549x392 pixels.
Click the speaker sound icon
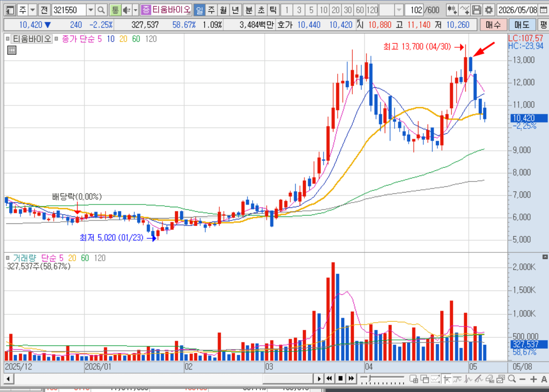click(127, 10)
